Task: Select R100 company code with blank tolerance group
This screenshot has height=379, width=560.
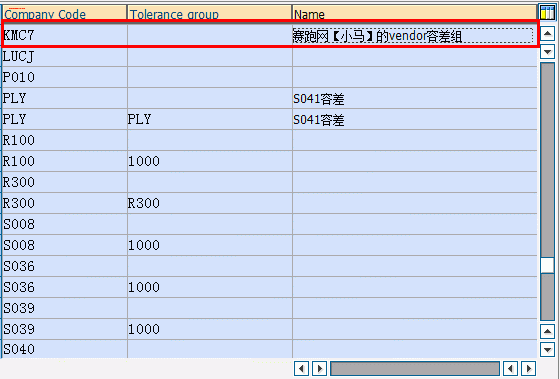Action: point(64,140)
